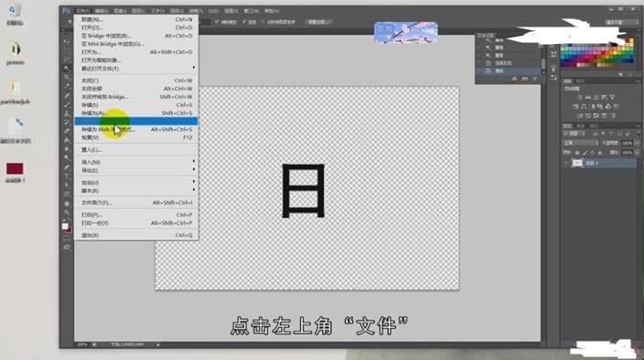Viewport: 644px width, 360px height.
Task: Select the Path Selection tool
Action: 67,186
